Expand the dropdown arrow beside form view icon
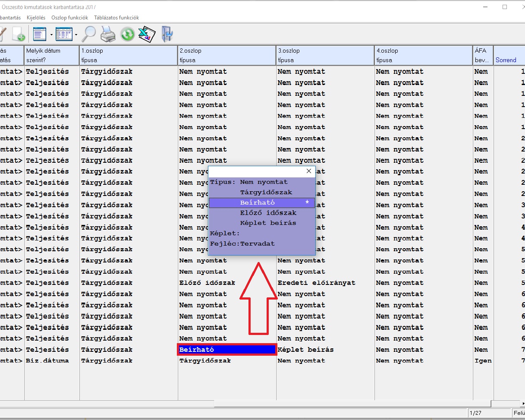Viewport: 525px width, 420px height. 51,34
